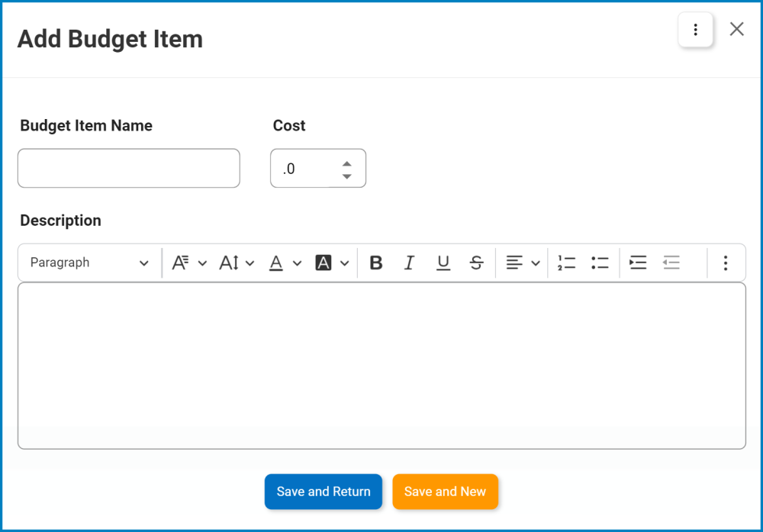Open the font background color picker
The image size is (763, 532).
332,263
